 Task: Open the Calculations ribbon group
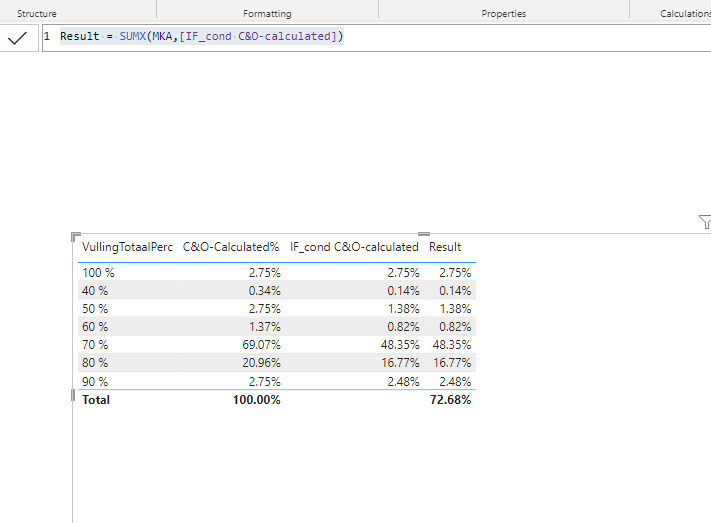[x=685, y=14]
